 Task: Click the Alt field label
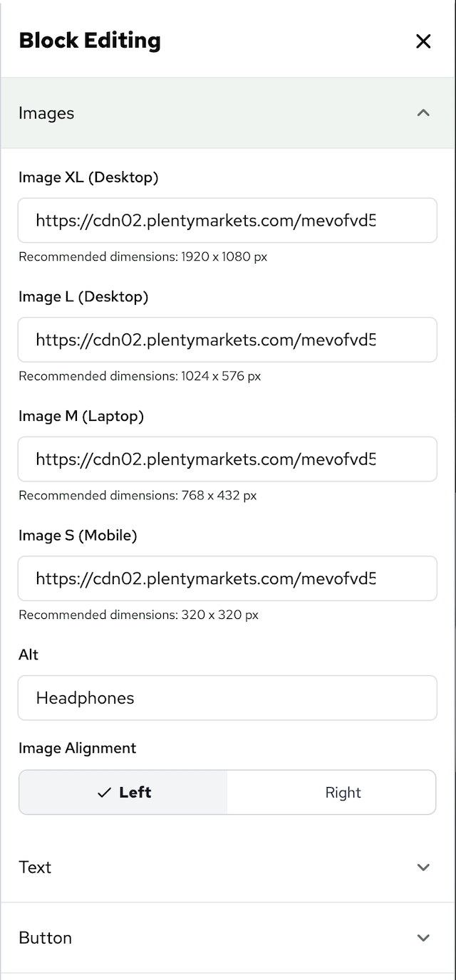tap(28, 655)
